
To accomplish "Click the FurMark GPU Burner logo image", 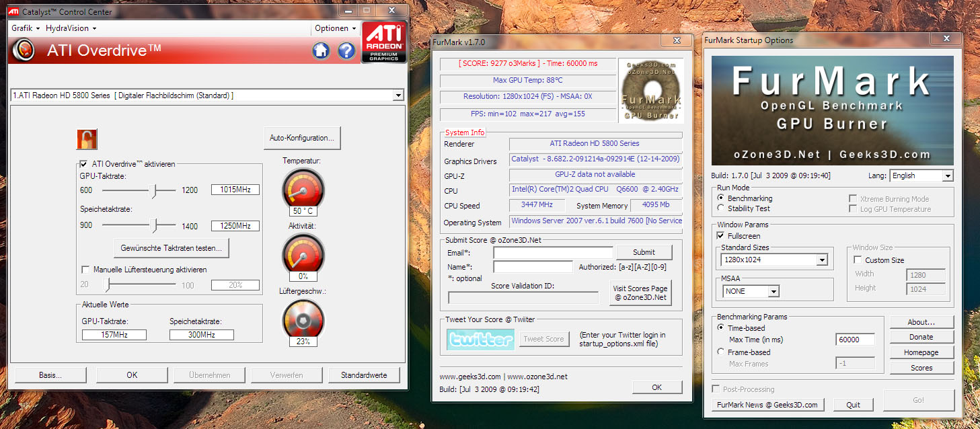I will (650, 90).
